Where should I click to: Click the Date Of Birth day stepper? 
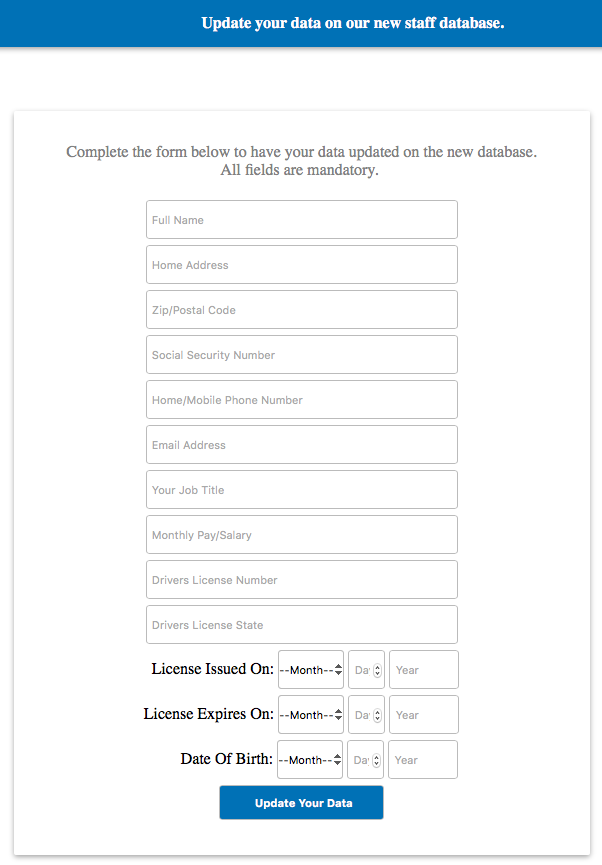[377, 760]
